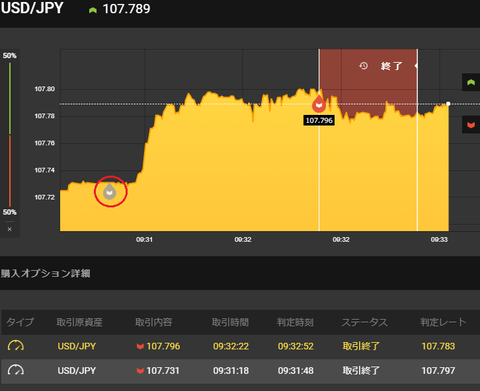This screenshot has height=391, width=480.
Task: Click the green HIGH arrow button
Action: click(471, 82)
